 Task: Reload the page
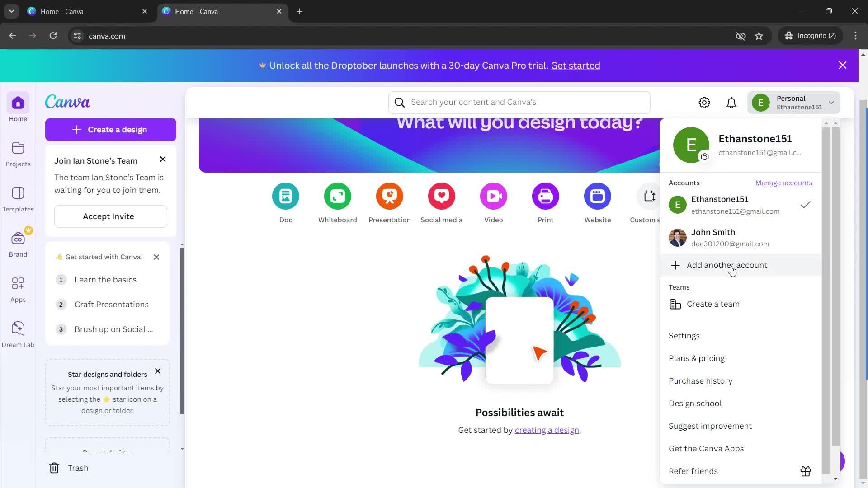[53, 36]
